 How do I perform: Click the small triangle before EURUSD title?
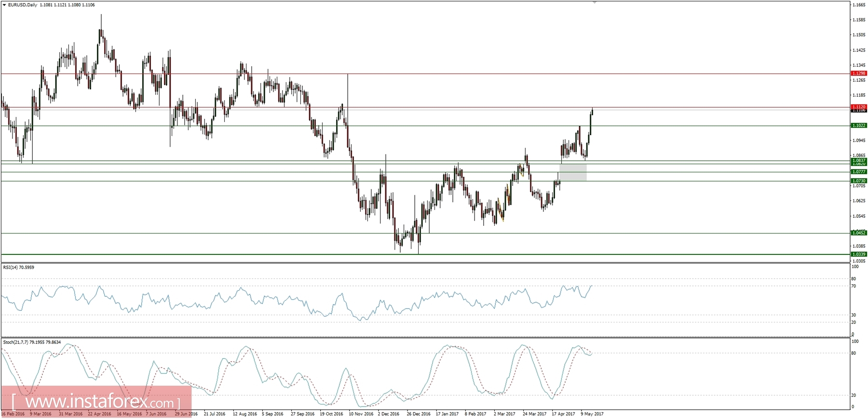4,5
